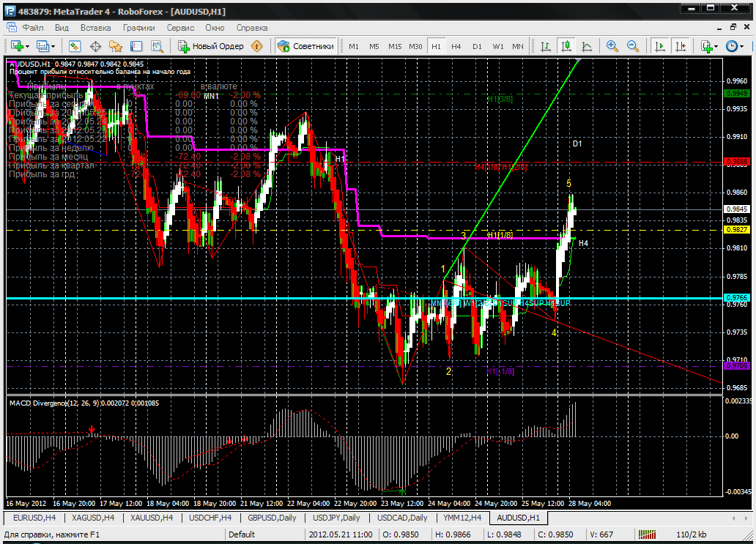Switch to the XAUUSD,H4 chart tab

pyautogui.click(x=152, y=518)
